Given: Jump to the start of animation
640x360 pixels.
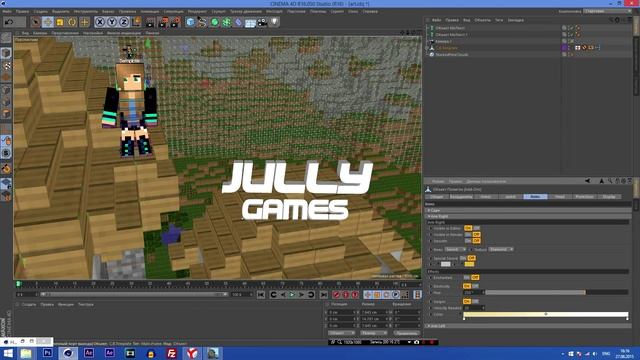Looking at the screenshot, I should point(261,295).
